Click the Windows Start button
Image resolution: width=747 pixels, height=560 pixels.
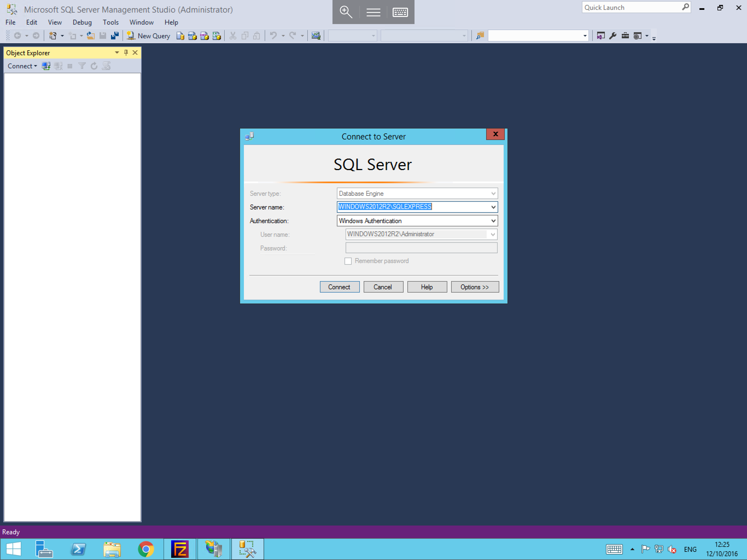(x=13, y=549)
